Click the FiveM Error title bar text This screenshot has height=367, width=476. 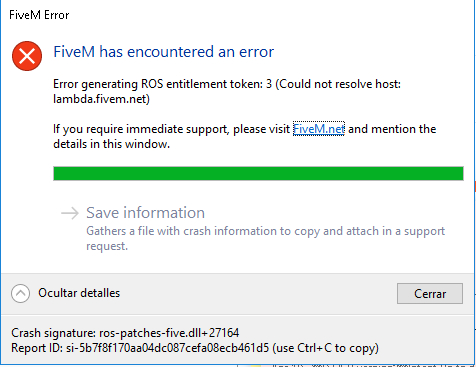[x=39, y=15]
